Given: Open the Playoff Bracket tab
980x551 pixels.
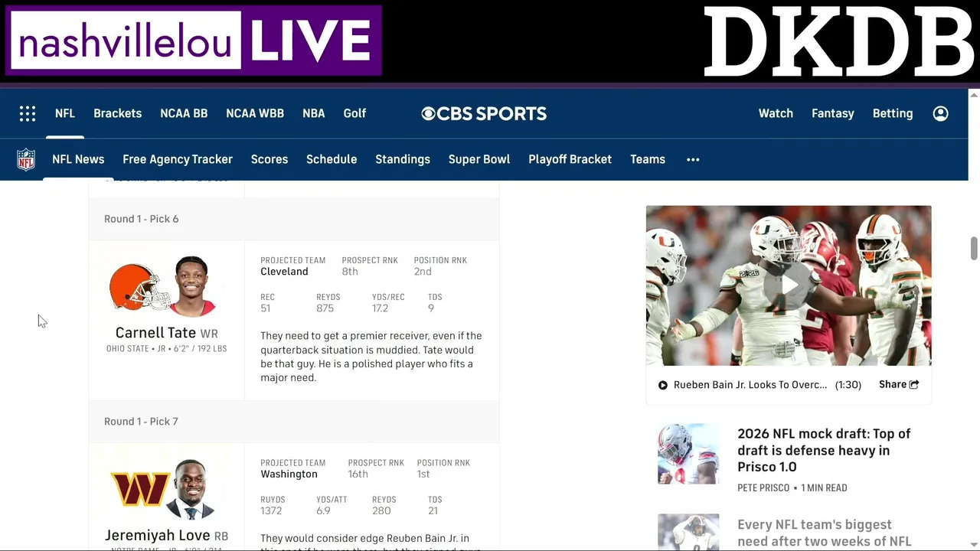Looking at the screenshot, I should tap(570, 159).
